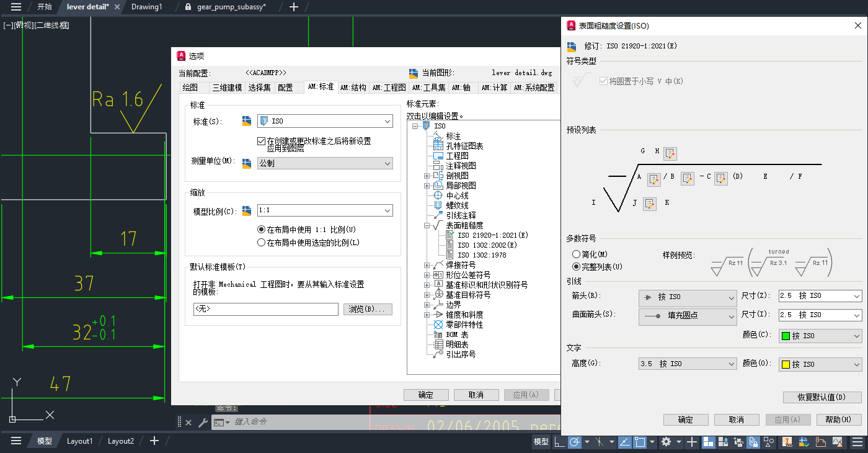The width and height of the screenshot is (868, 453).
Task: Select 在布局中使用 1:1 比例 radio button
Action: pyautogui.click(x=261, y=229)
